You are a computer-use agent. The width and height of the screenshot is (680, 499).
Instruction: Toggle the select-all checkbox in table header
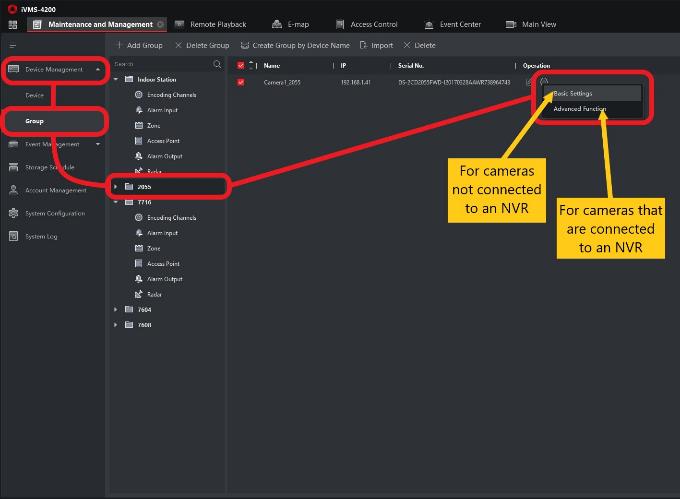coord(240,65)
